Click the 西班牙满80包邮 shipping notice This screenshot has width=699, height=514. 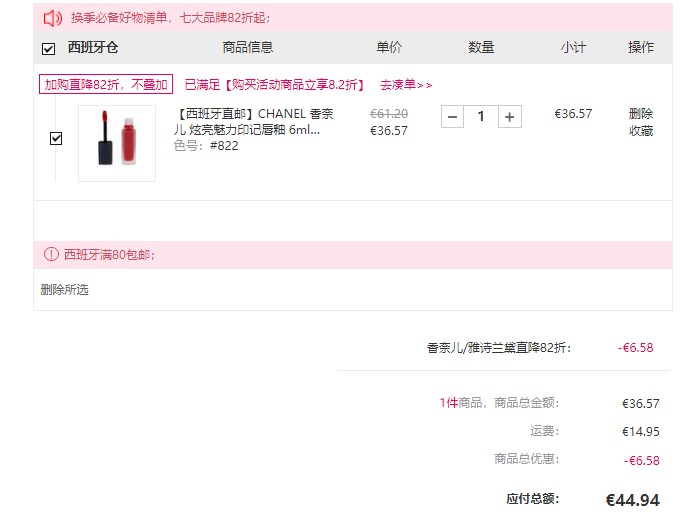(x=109, y=255)
